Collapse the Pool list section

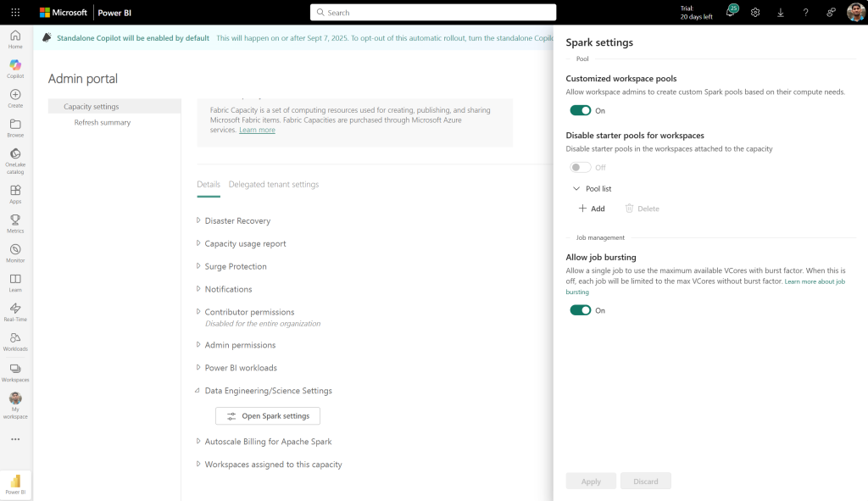[577, 188]
